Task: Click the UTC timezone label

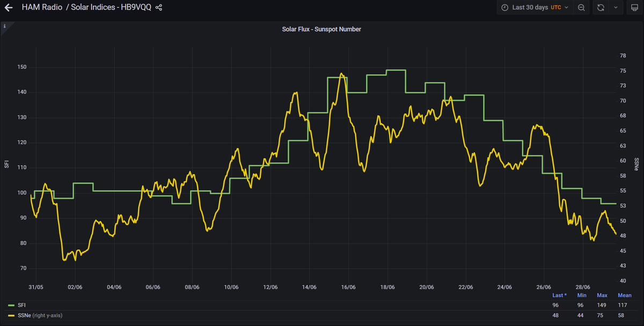Action: [556, 8]
